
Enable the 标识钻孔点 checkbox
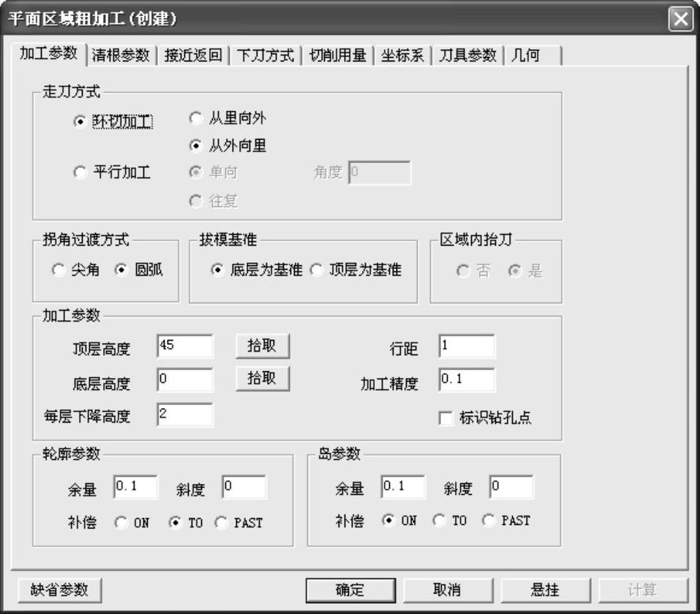pyautogui.click(x=445, y=418)
